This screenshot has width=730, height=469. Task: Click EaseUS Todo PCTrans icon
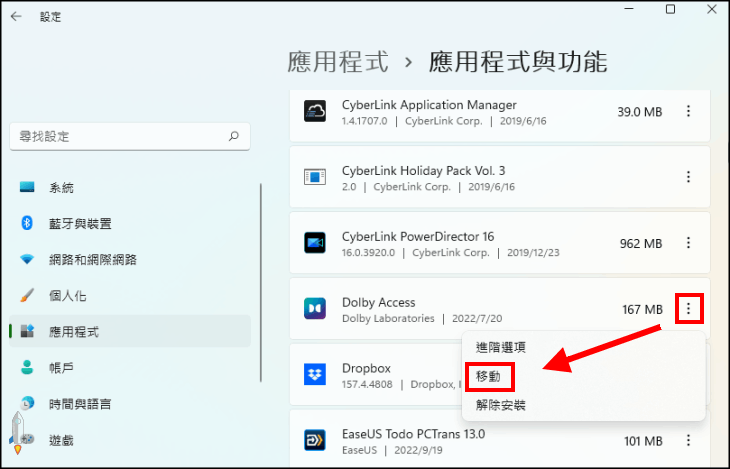315,440
